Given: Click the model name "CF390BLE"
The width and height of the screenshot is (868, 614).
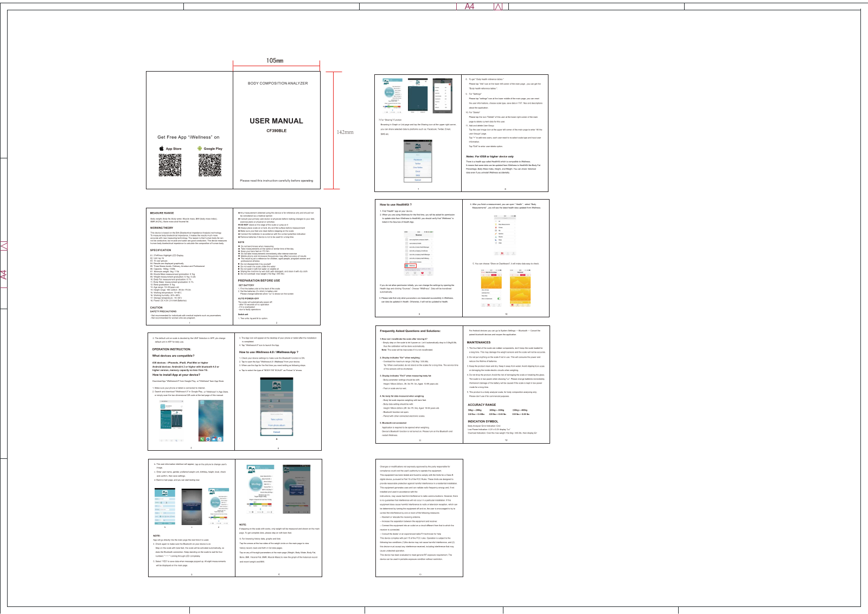Looking at the screenshot, I should coord(276,131).
